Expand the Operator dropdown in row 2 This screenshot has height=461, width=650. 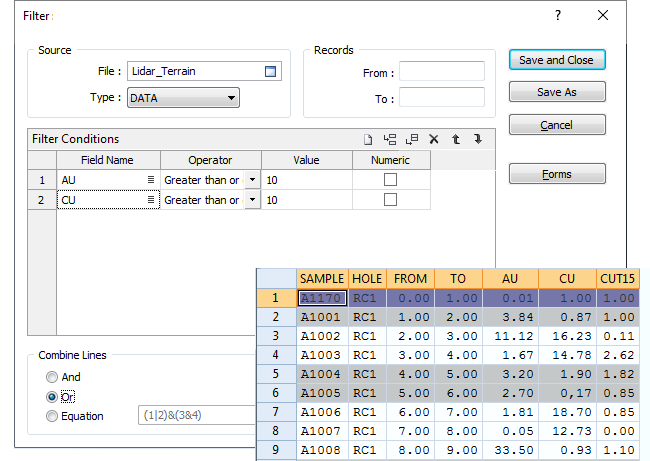pyautogui.click(x=252, y=200)
